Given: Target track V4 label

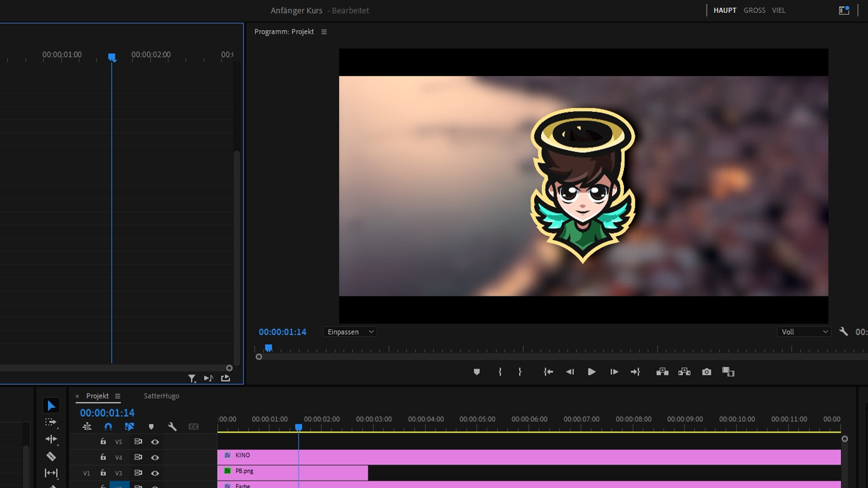Looking at the screenshot, I should 118,458.
